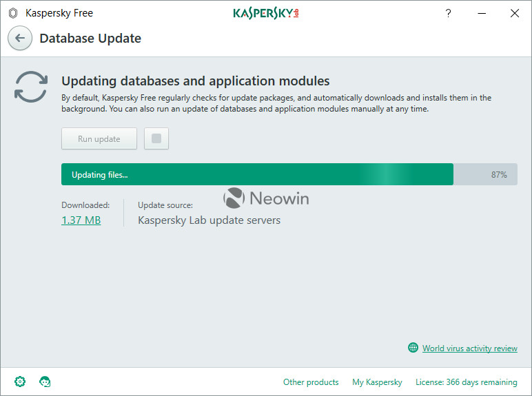The image size is (532, 396).
Task: Click the Updating files progress bar
Action: (289, 174)
